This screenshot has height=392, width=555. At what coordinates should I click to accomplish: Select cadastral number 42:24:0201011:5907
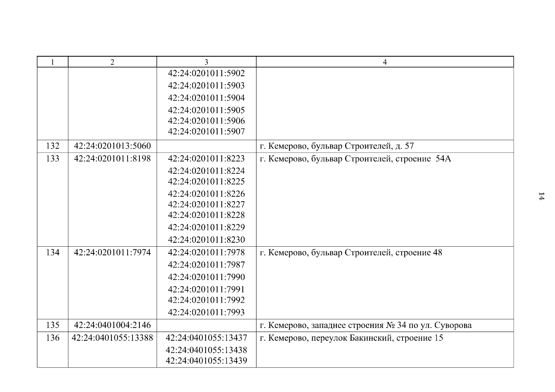point(206,132)
